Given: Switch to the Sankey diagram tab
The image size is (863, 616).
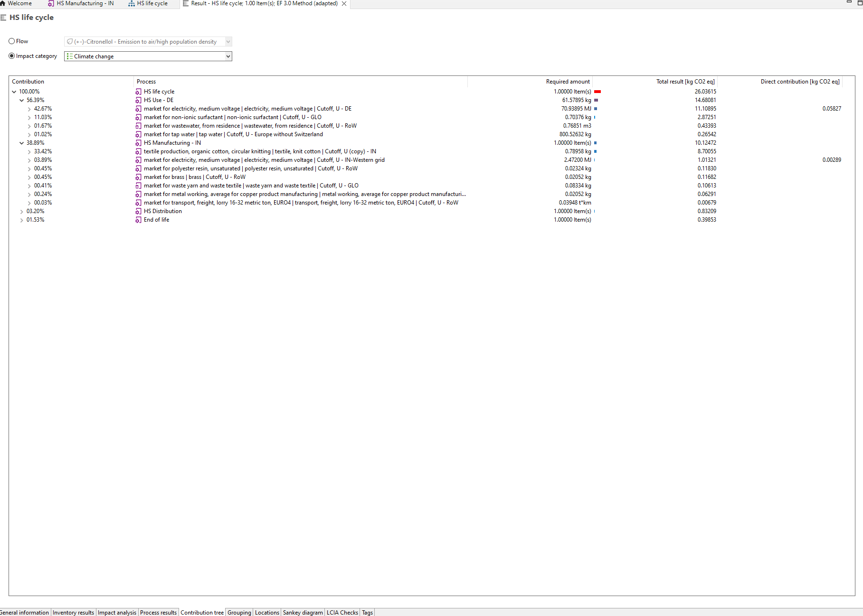Looking at the screenshot, I should [x=303, y=612].
